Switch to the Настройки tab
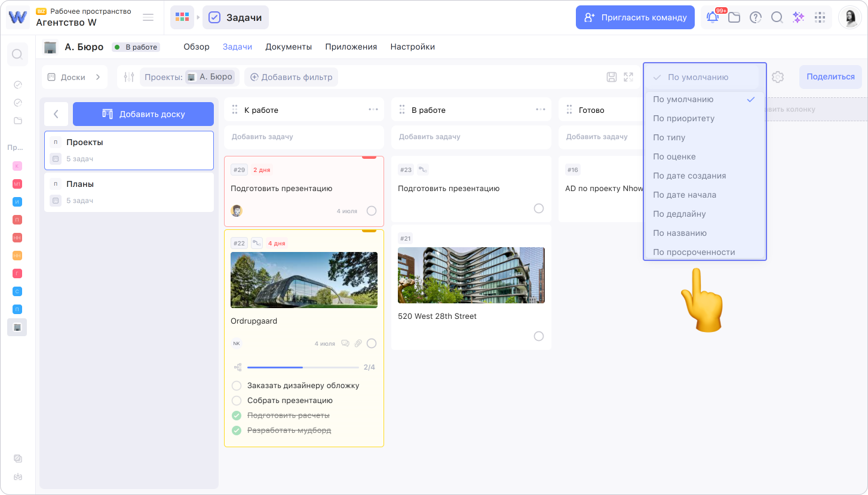The width and height of the screenshot is (868, 495). [413, 47]
